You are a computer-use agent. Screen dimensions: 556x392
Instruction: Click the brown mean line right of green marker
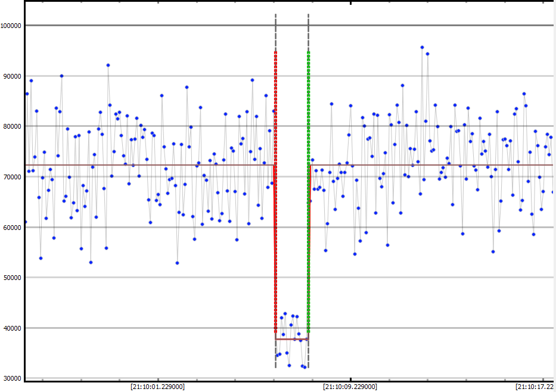(429, 165)
